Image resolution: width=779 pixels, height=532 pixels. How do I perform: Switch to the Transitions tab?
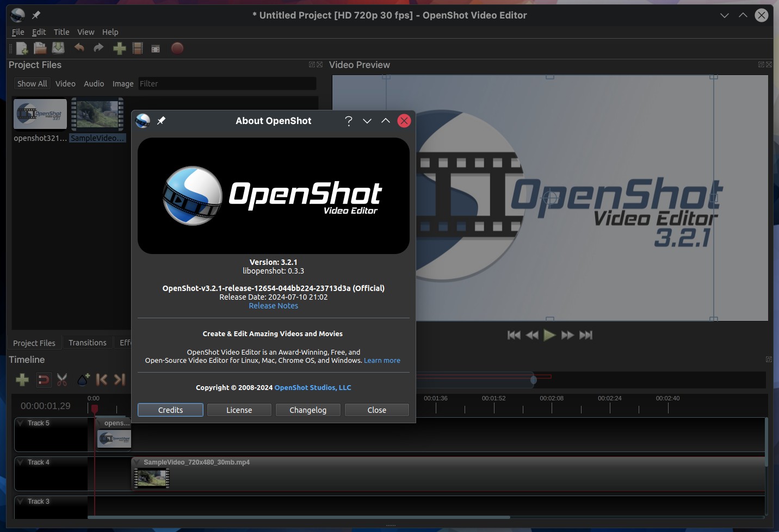[88, 343]
